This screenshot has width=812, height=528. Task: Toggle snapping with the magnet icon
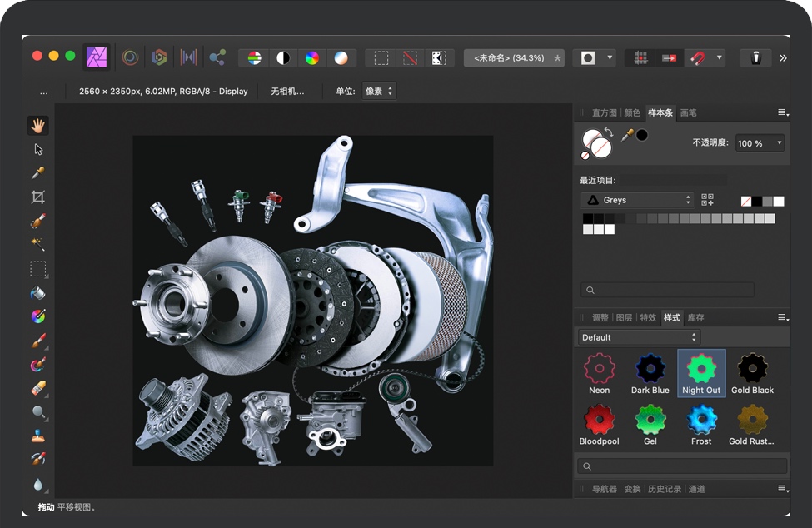pyautogui.click(x=697, y=58)
